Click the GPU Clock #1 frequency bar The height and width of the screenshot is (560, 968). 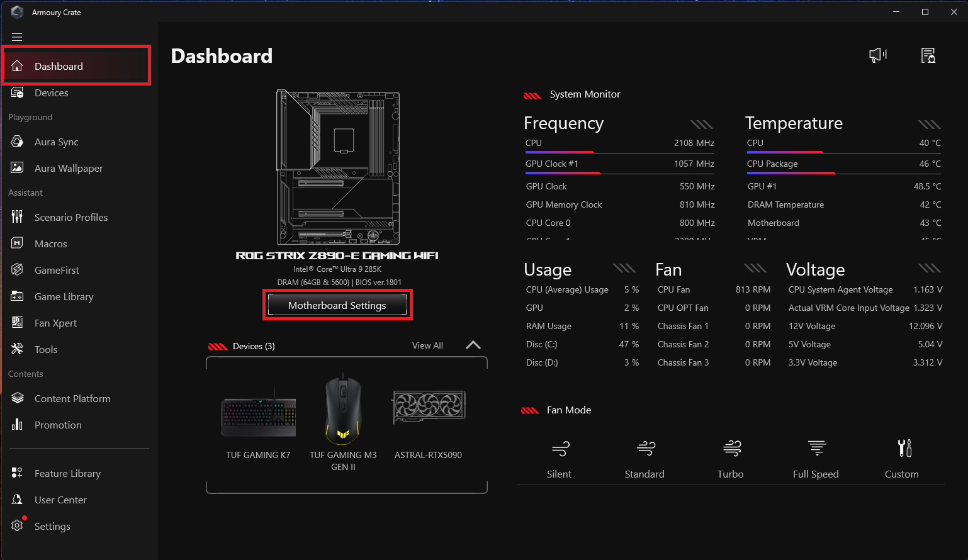click(619, 173)
